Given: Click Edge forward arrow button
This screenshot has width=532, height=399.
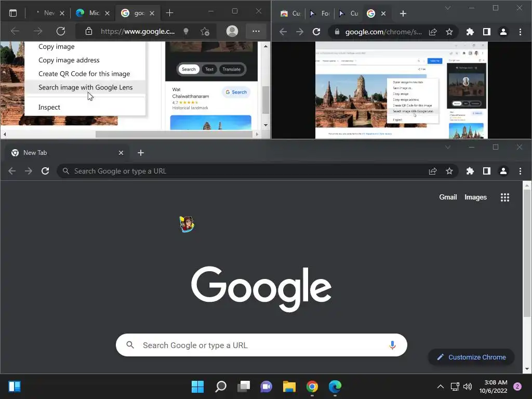Looking at the screenshot, I should [x=38, y=31].
